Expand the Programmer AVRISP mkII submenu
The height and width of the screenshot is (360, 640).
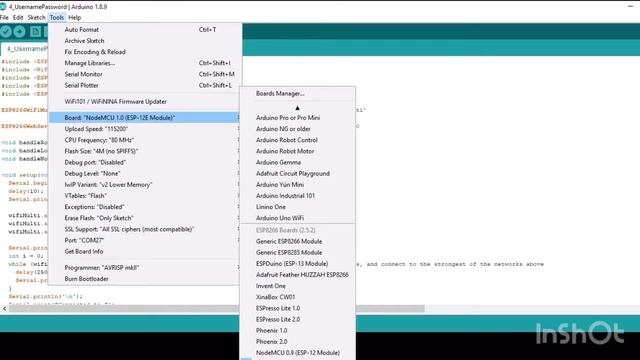click(144, 268)
